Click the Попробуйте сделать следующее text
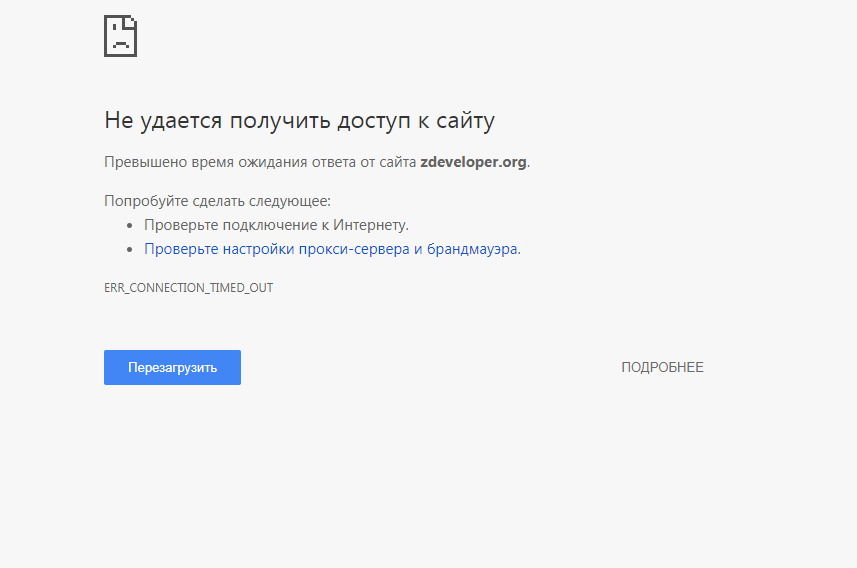This screenshot has width=857, height=568. point(217,201)
